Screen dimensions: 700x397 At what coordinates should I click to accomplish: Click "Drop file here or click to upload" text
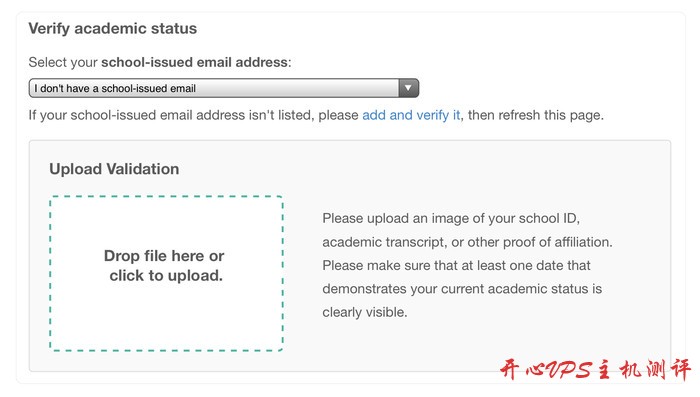[164, 266]
